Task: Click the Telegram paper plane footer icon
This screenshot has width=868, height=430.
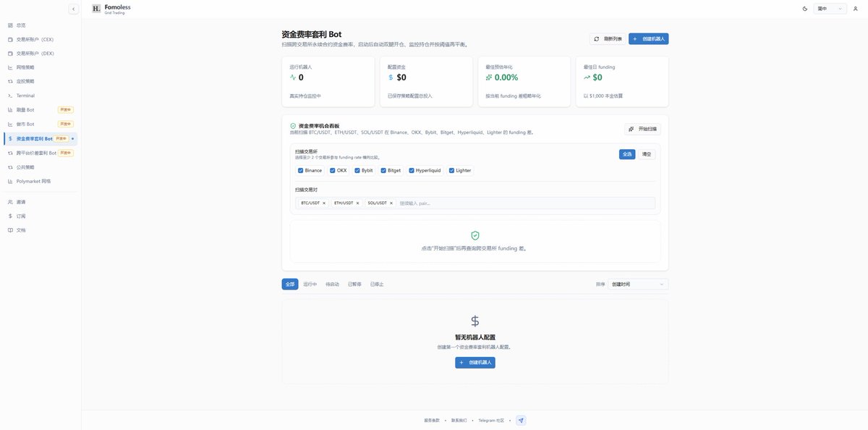Action: click(x=521, y=420)
